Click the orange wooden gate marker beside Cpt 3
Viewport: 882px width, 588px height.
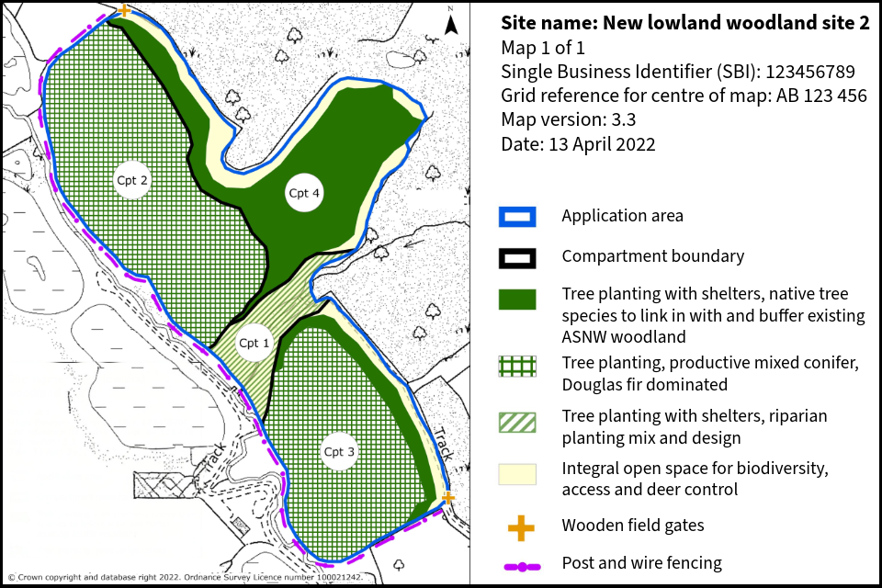447,498
